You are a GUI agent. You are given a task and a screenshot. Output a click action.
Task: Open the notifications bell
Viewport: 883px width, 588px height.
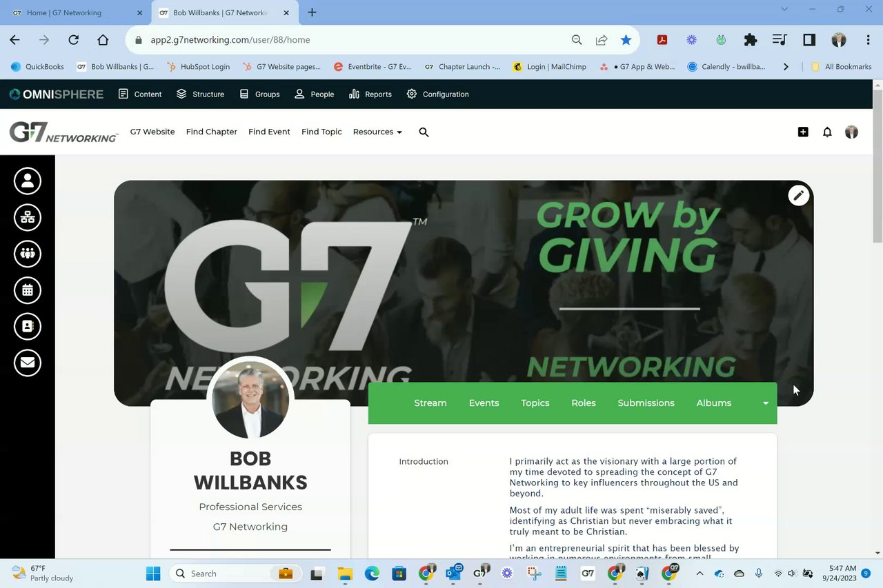827,132
